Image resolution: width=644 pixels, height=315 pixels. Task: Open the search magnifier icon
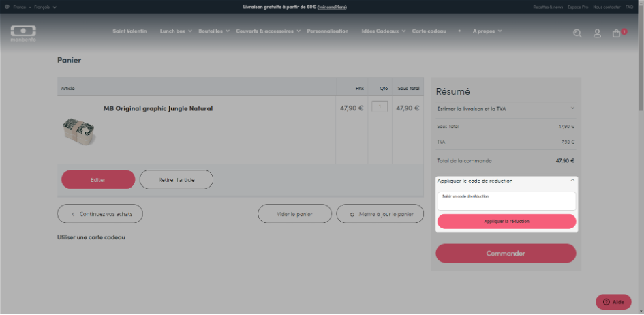pos(577,33)
